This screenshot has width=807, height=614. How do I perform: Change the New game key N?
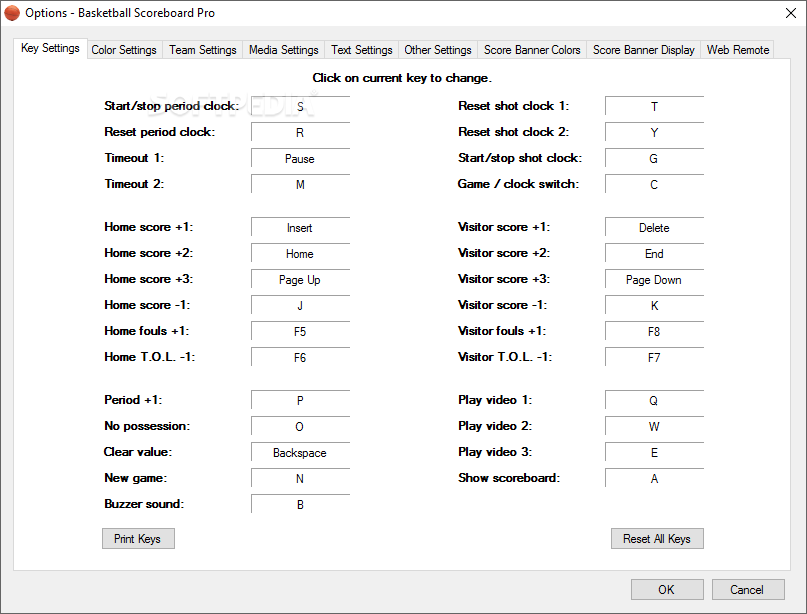pos(301,478)
